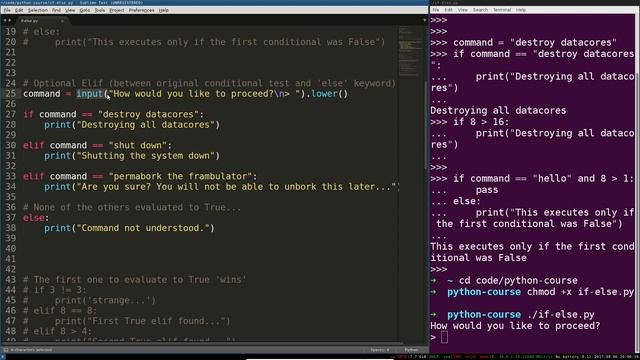Click the workspace indicator at bottom-left corner
Image resolution: width=640 pixels, height=360 pixels.
(3, 357)
